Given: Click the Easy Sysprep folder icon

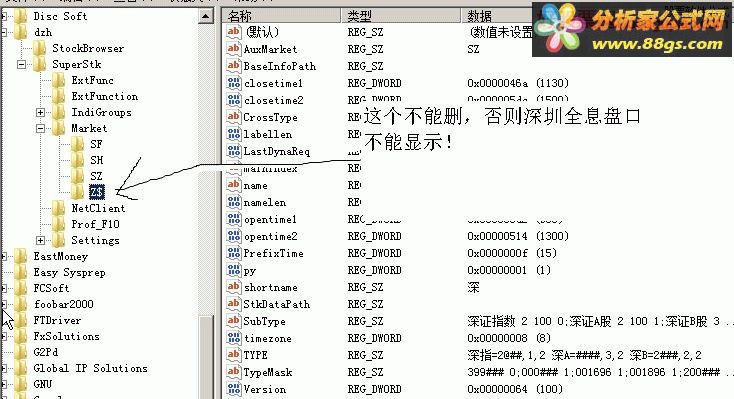Looking at the screenshot, I should (21, 272).
